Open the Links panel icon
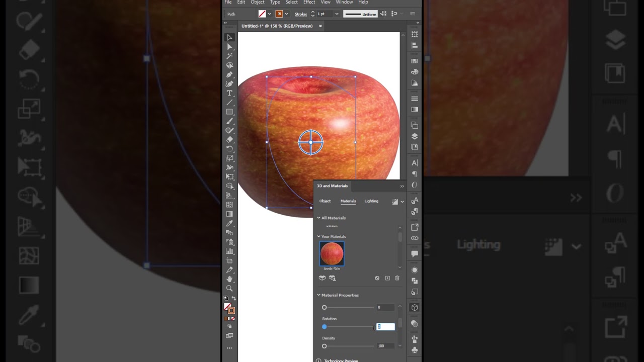This screenshot has width=644, height=362. (x=415, y=238)
